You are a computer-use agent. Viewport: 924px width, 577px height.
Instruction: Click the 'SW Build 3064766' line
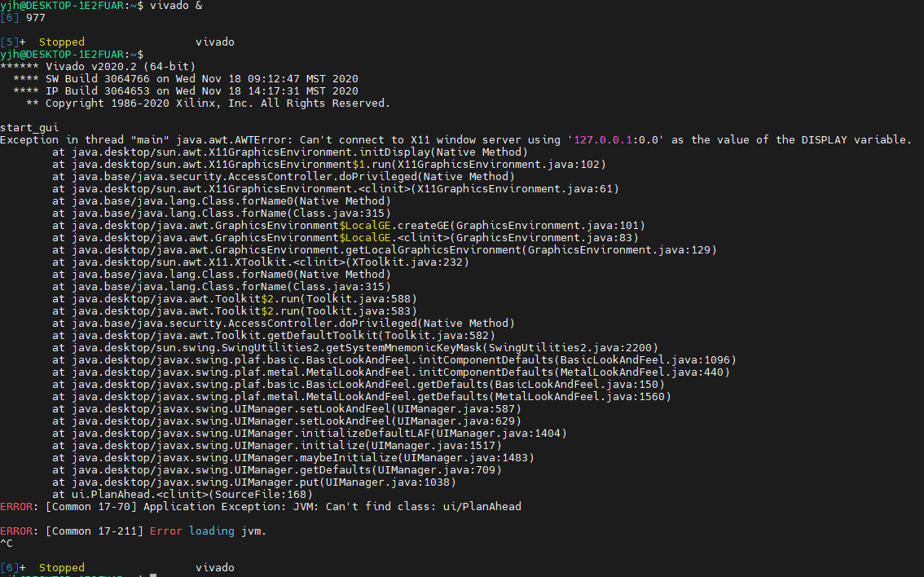click(x=186, y=79)
